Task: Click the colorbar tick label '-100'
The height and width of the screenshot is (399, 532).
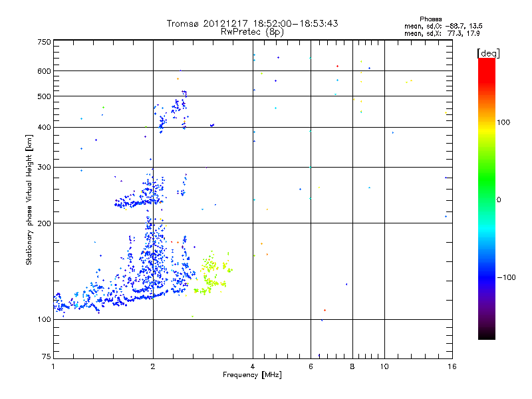Action: [x=506, y=277]
